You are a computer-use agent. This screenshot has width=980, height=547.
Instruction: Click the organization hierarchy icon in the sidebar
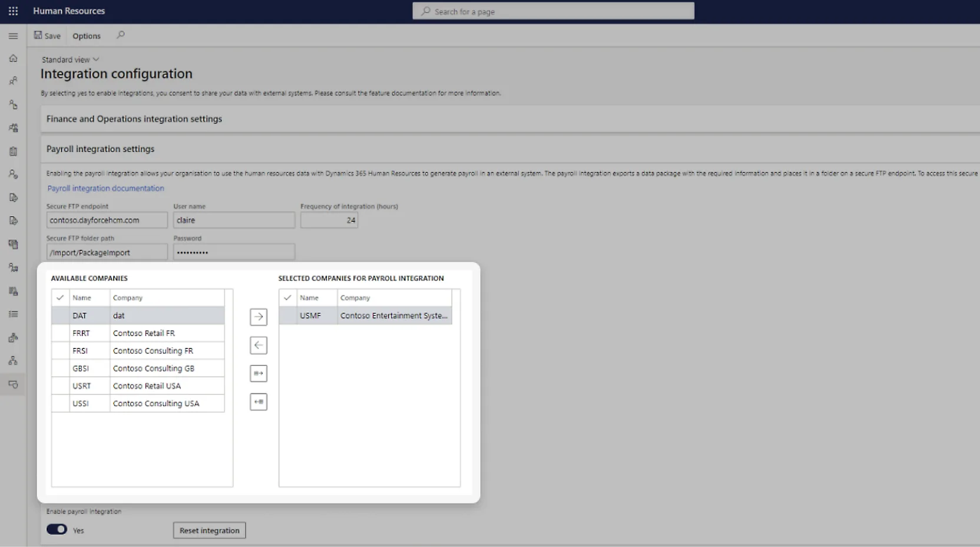click(x=13, y=361)
